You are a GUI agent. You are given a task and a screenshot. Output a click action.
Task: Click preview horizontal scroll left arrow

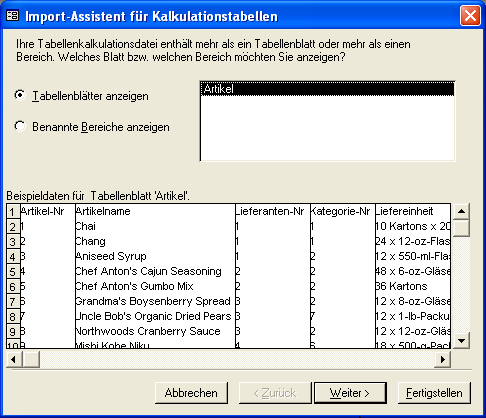tap(14, 359)
